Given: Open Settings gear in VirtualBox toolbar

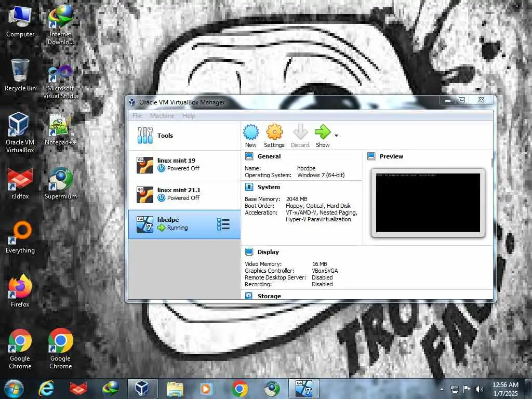Looking at the screenshot, I should coord(274,132).
